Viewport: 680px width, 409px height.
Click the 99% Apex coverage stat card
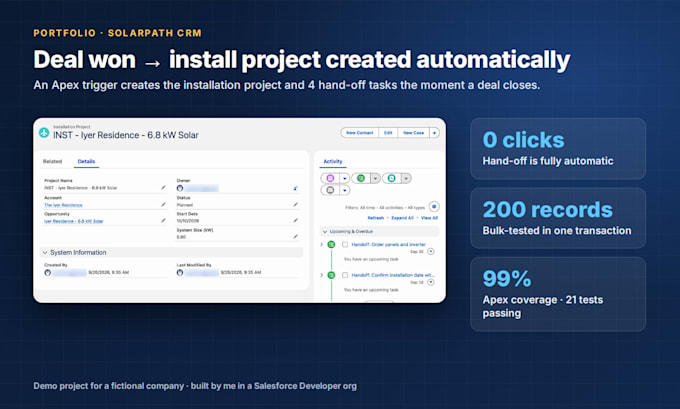[558, 294]
